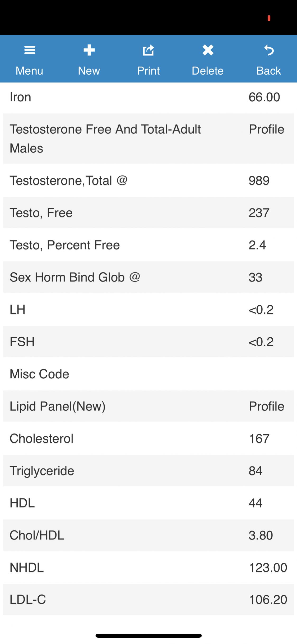Tap the Print label text

point(148,71)
